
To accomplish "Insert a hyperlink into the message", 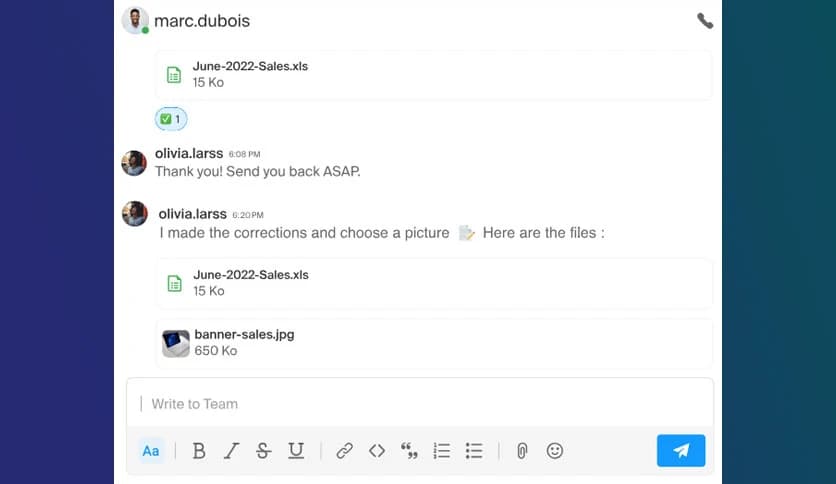I will [344, 451].
